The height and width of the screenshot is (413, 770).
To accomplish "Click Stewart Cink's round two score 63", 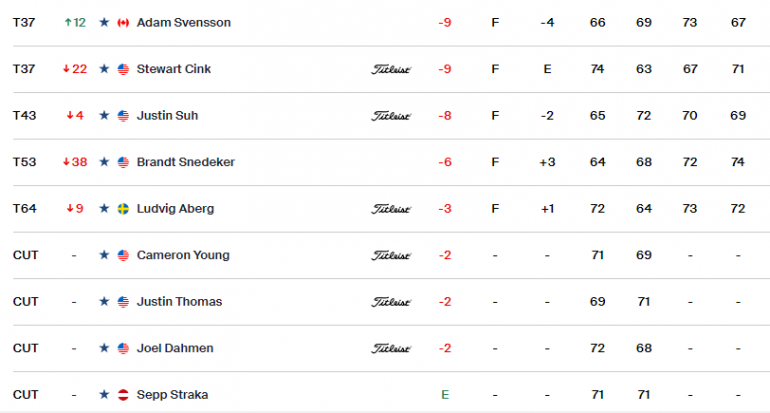I will tap(644, 69).
